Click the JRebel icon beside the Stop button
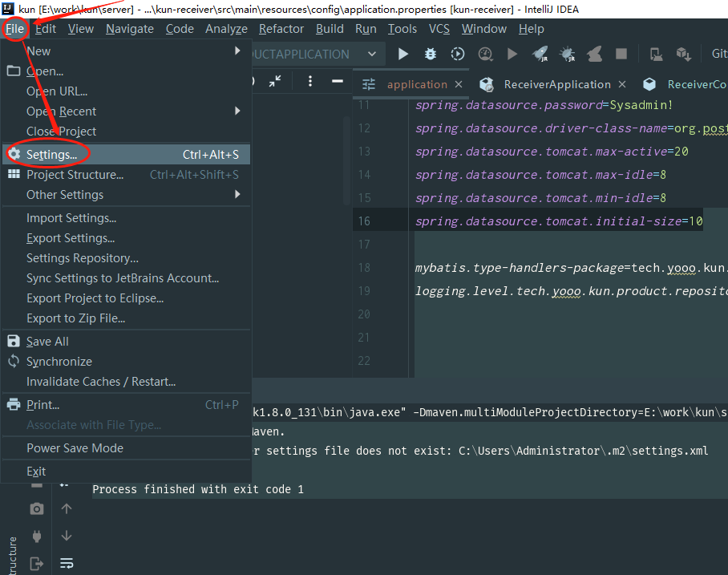The width and height of the screenshot is (728, 575). click(x=594, y=55)
